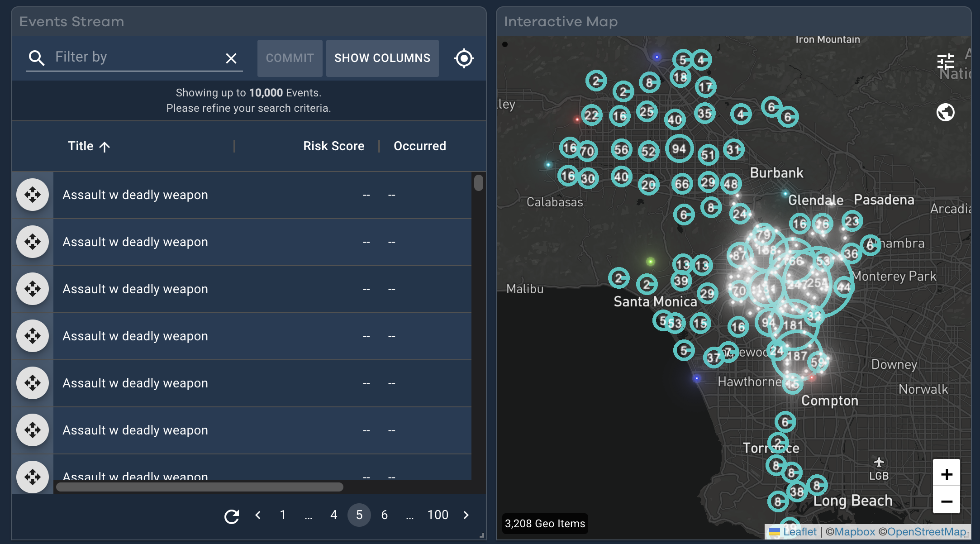Viewport: 980px width, 544px height.
Task: Go to page 1
Action: (x=283, y=515)
